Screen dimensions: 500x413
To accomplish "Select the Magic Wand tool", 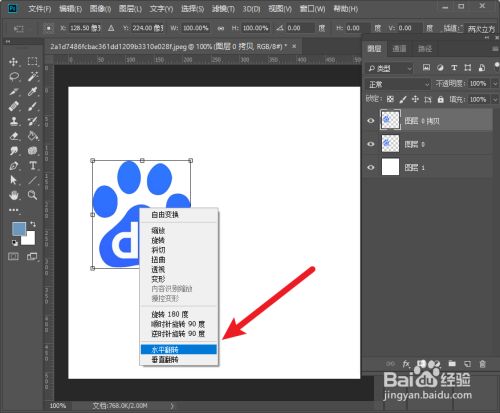I will point(32,77).
